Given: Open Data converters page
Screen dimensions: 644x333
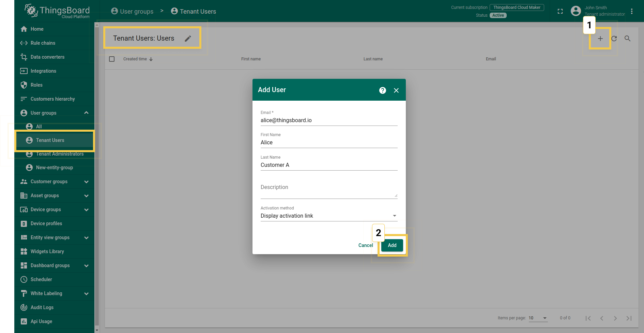Looking at the screenshot, I should click(x=55, y=57).
